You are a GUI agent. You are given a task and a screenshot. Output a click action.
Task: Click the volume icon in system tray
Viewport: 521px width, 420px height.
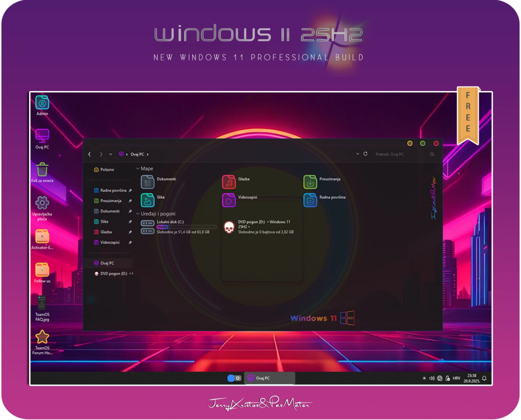(431, 378)
